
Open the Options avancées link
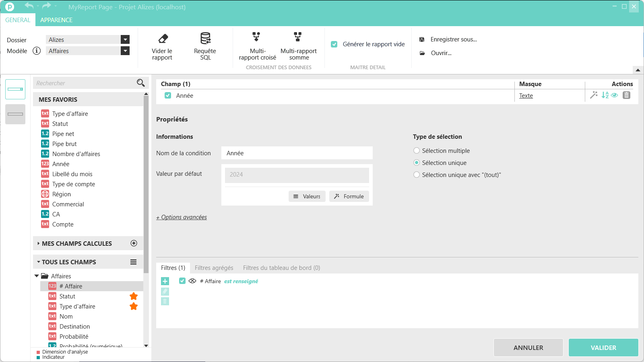(182, 217)
